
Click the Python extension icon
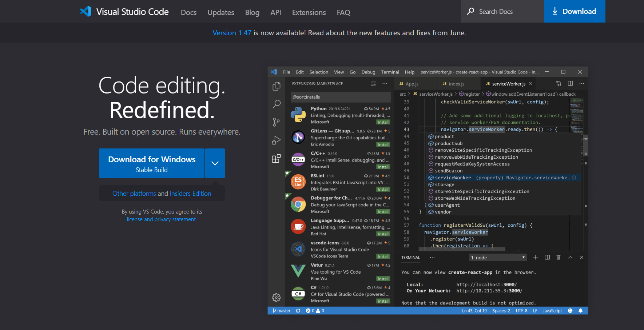[x=298, y=115]
